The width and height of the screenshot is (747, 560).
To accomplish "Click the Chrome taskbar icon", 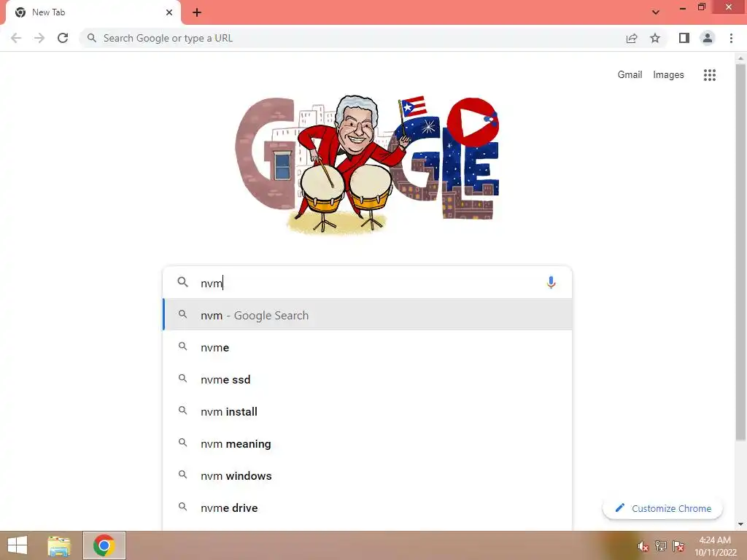I will 104,545.
